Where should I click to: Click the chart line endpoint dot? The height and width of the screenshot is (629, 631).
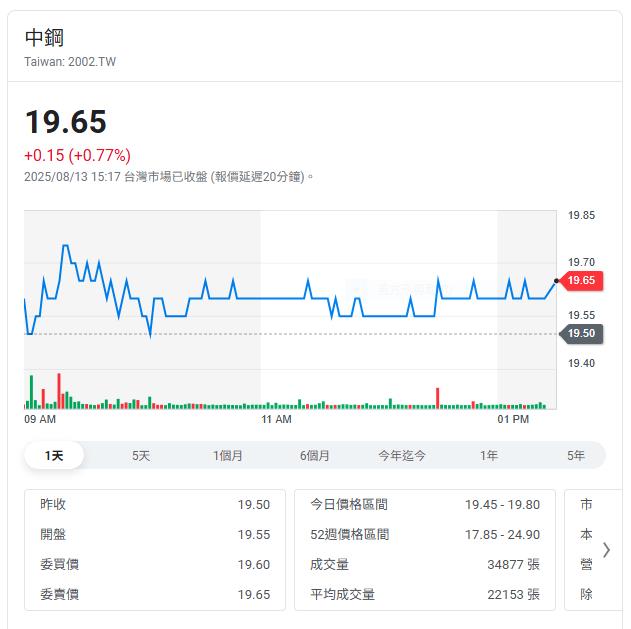point(557,280)
